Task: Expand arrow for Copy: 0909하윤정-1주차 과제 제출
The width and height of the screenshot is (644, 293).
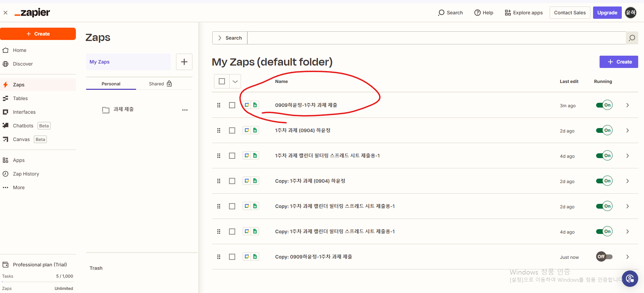Action: 628,257
